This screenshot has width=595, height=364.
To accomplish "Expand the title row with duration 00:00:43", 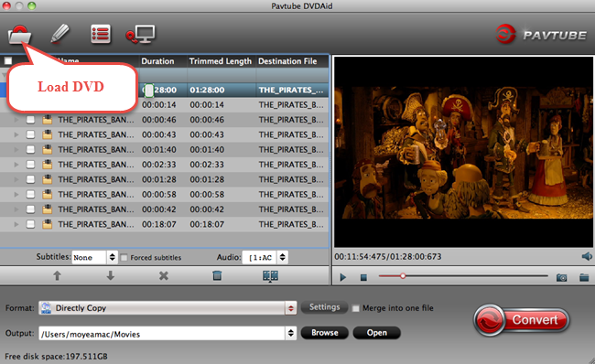I will pyautogui.click(x=16, y=134).
